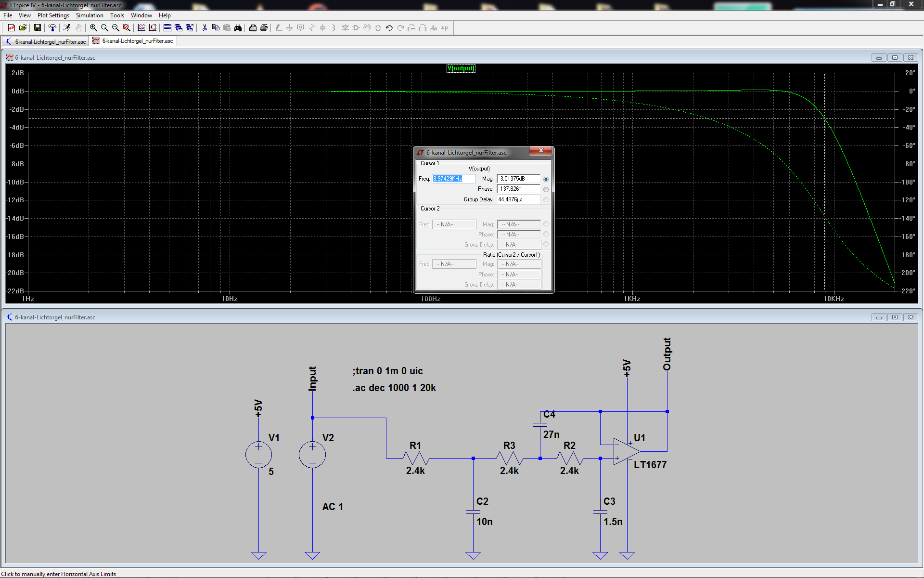This screenshot has width=924, height=578.
Task: Open the Tools menu
Action: point(117,15)
